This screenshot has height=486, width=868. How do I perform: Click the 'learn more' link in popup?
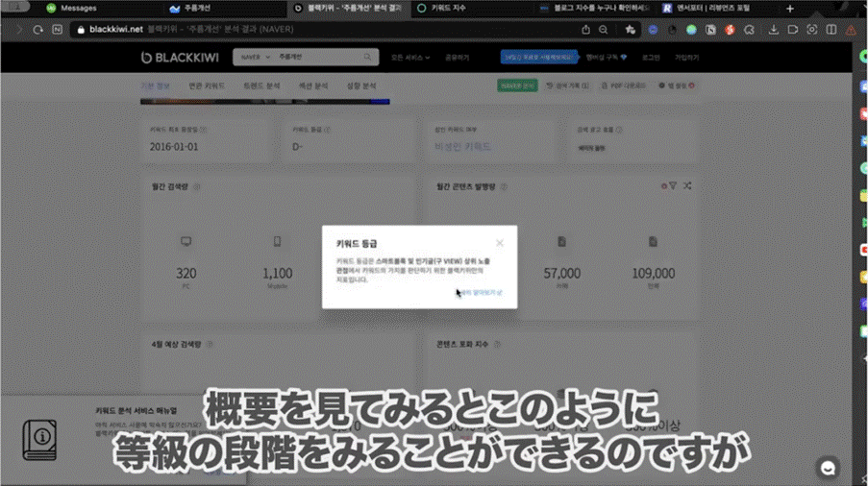click(481, 292)
